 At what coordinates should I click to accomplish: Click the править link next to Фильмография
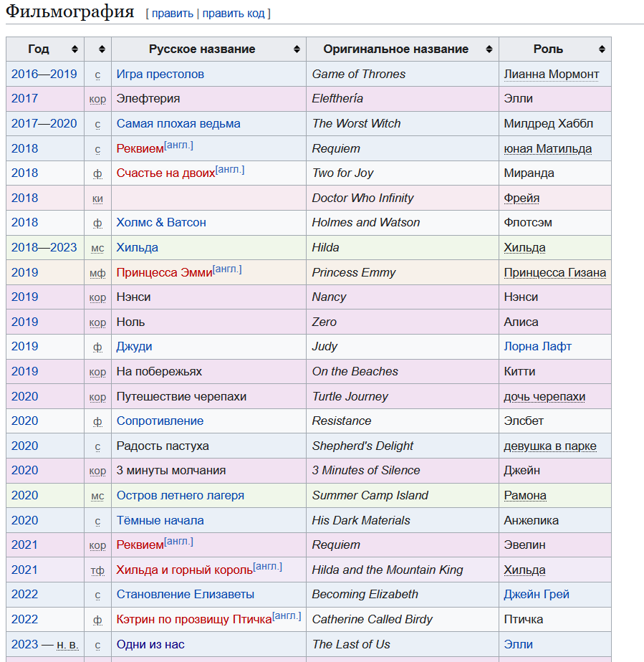[172, 14]
